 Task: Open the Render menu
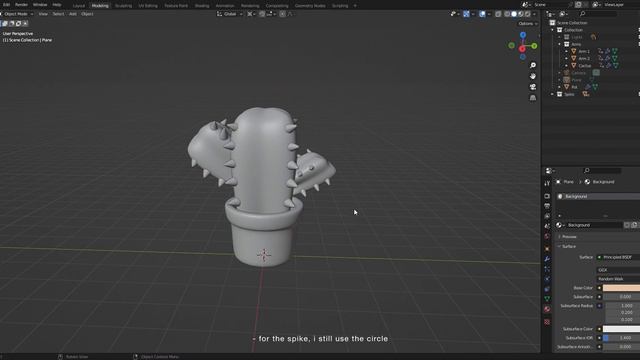[21, 4]
